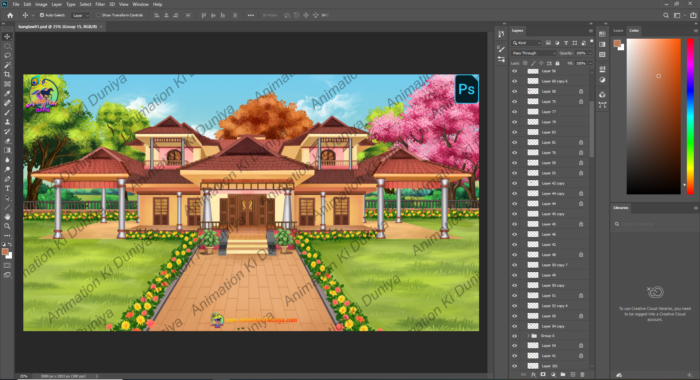This screenshot has height=380, width=700.
Task: Open the Filter menu
Action: coord(100,4)
